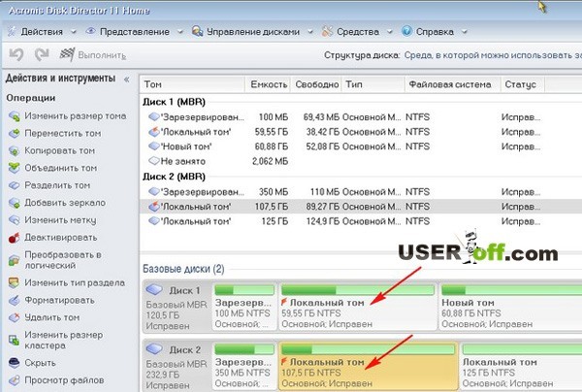
Task: Click the Удалить том icon
Action: pos(14,317)
